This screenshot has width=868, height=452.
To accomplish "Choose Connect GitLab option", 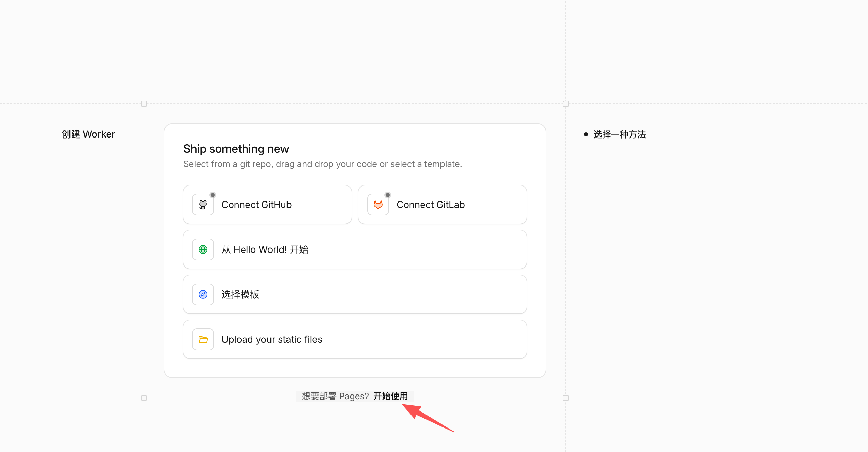I will click(443, 205).
